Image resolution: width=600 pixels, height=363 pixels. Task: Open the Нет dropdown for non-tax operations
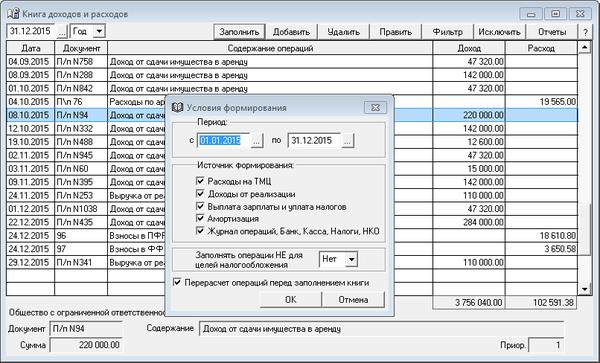[x=351, y=259]
